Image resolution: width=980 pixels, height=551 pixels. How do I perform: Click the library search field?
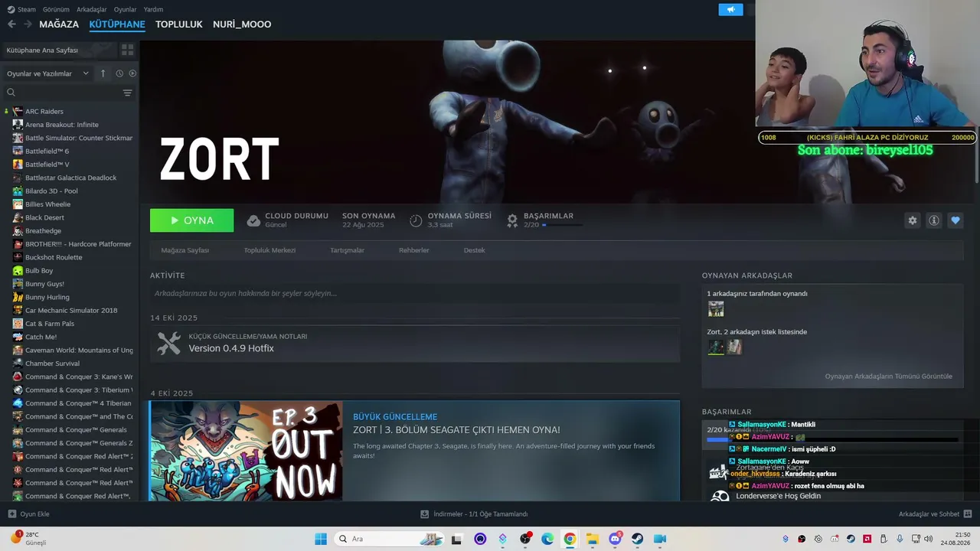65,93
